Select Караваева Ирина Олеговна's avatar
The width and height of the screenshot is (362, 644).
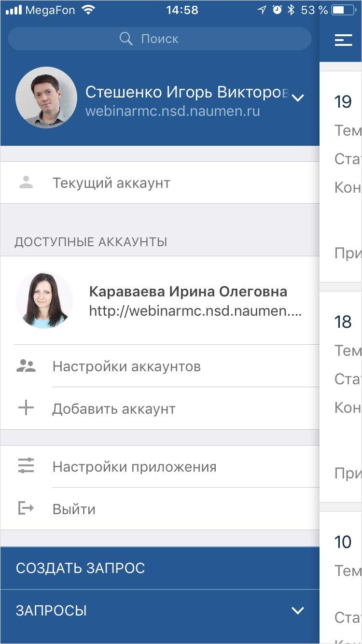[x=44, y=300]
